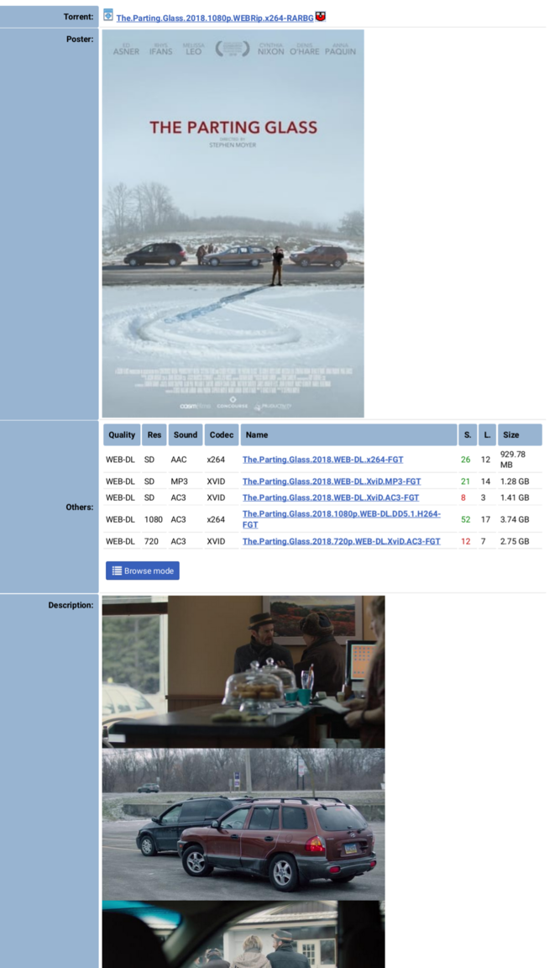Screen dimensions: 560x968
Task: Click the Torrent: row label
Action: [x=78, y=17]
